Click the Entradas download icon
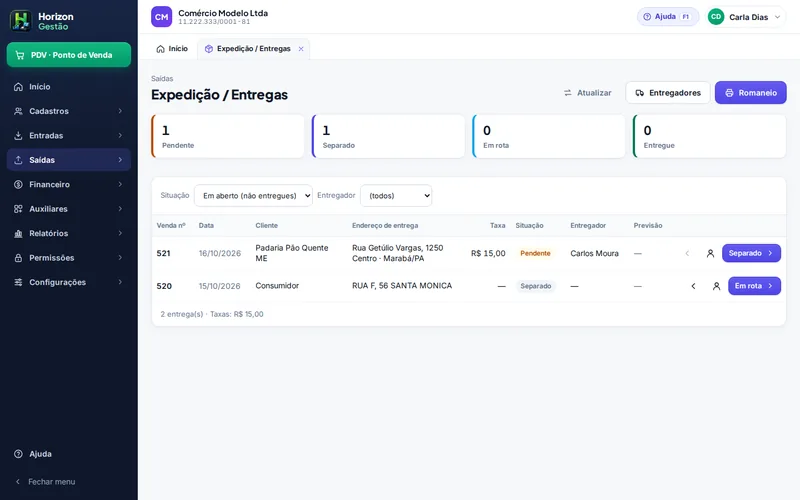This screenshot has height=500, width=800. [18, 136]
